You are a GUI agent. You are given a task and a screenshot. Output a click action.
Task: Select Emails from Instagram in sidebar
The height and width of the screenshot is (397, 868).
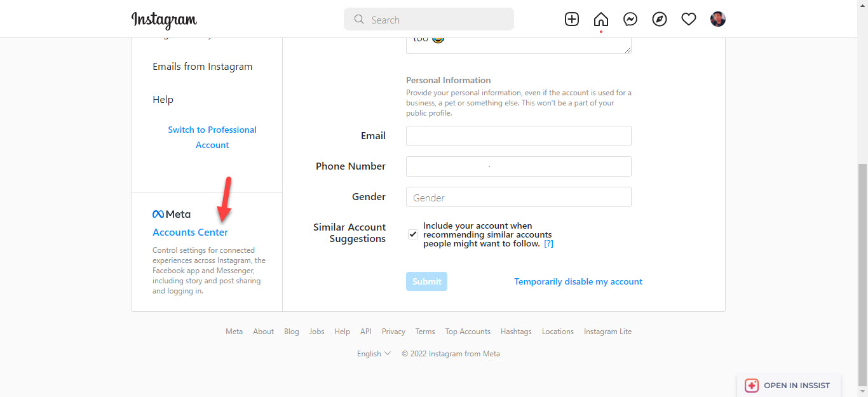click(202, 67)
